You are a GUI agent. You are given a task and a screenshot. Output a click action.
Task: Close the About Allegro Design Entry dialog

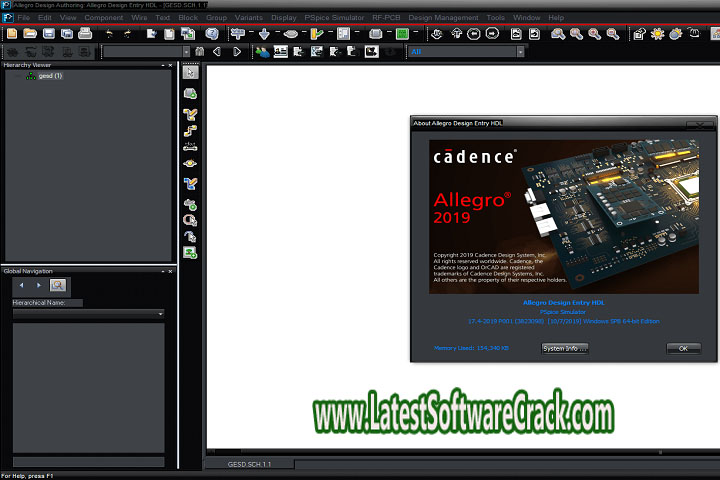[x=700, y=124]
